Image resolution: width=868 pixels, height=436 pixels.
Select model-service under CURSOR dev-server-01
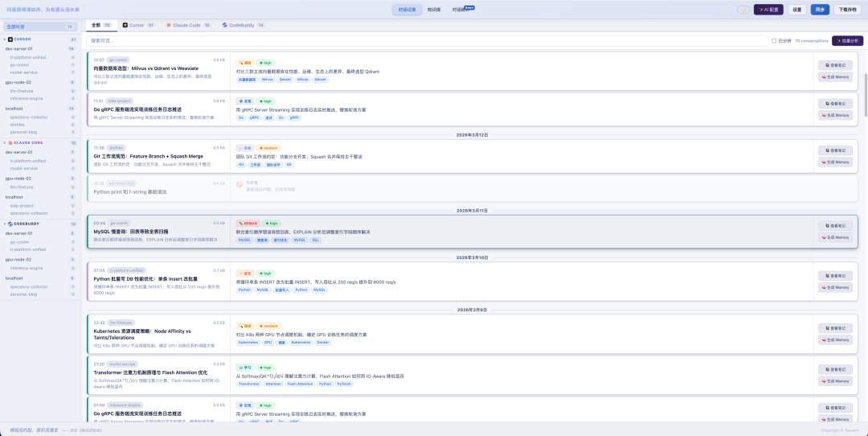(40, 72)
